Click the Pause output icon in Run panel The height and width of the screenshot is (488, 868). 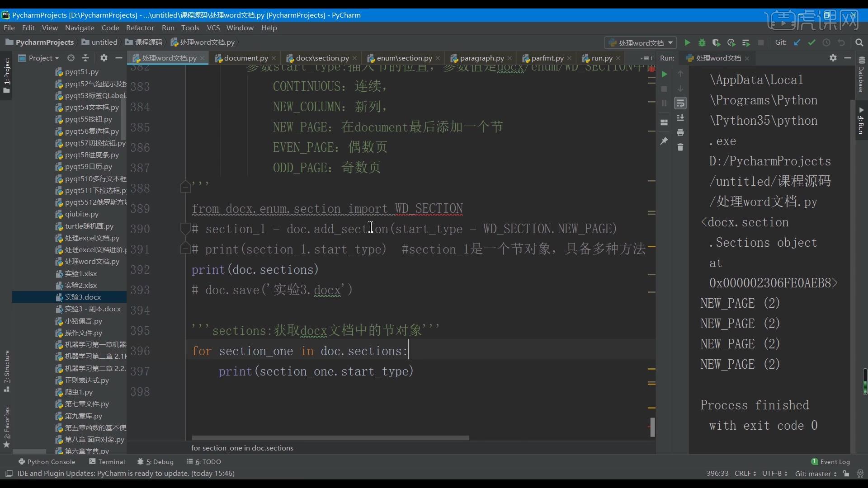(664, 103)
